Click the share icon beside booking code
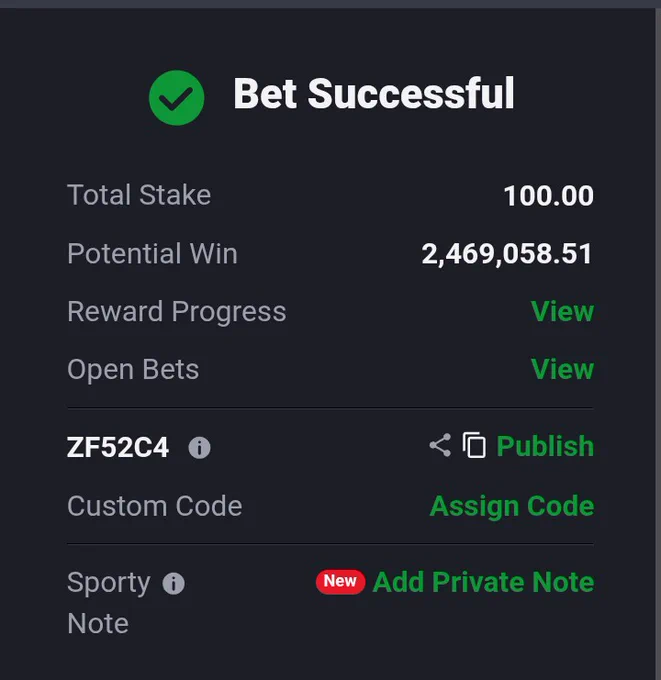Viewport: 661px width, 680px height. click(440, 445)
